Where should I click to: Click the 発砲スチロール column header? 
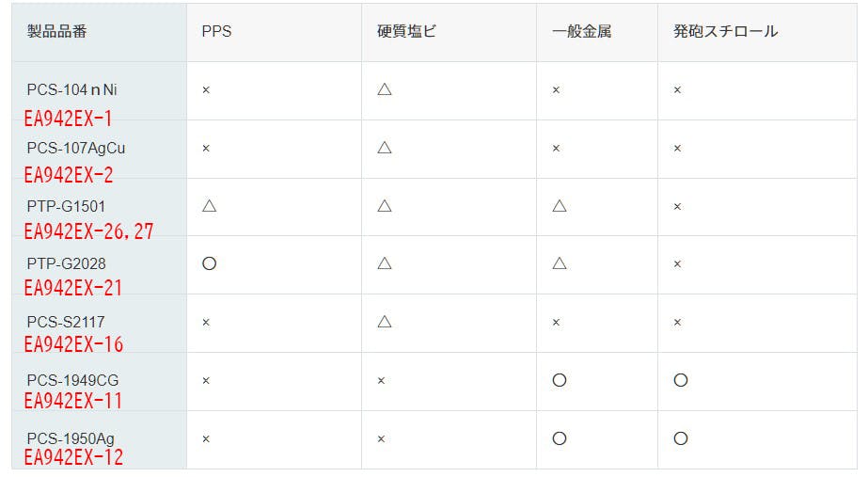pyautogui.click(x=725, y=31)
